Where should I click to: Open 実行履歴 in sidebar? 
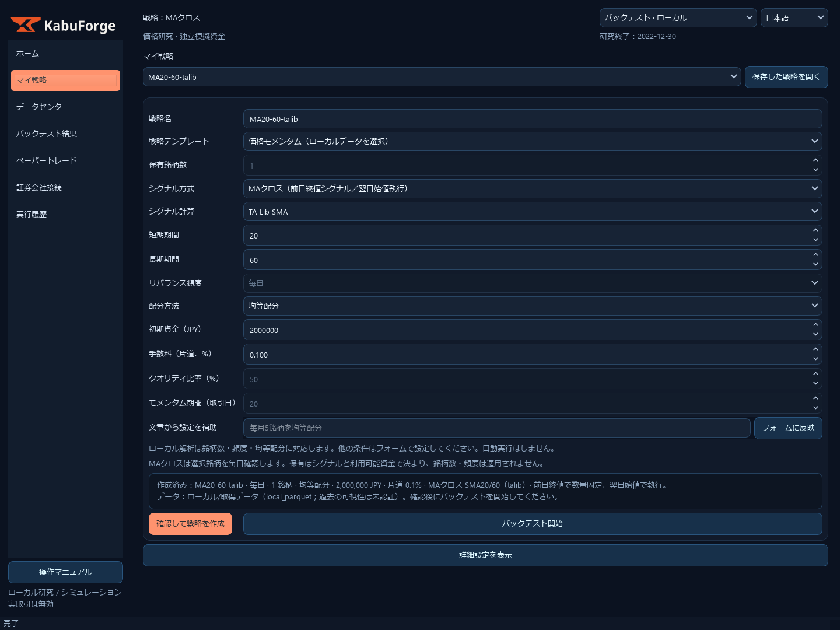coord(65,215)
